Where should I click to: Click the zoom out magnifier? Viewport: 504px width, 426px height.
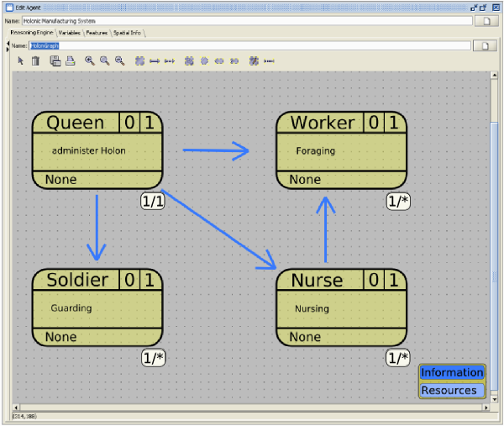[x=119, y=60]
